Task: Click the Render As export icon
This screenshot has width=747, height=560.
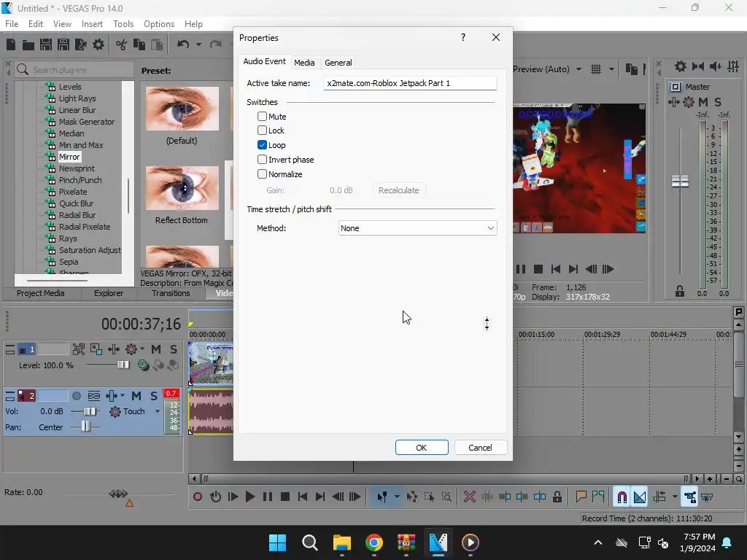Action: click(x=81, y=44)
